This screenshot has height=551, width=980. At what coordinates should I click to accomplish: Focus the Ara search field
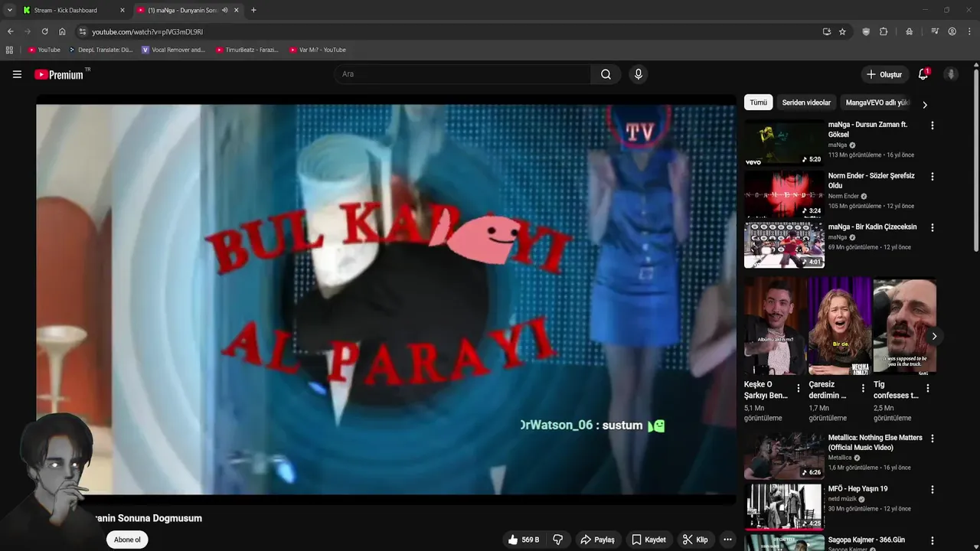click(x=462, y=74)
